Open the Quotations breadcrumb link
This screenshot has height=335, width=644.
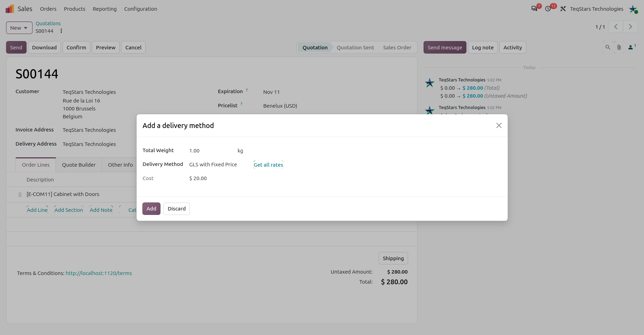click(48, 23)
